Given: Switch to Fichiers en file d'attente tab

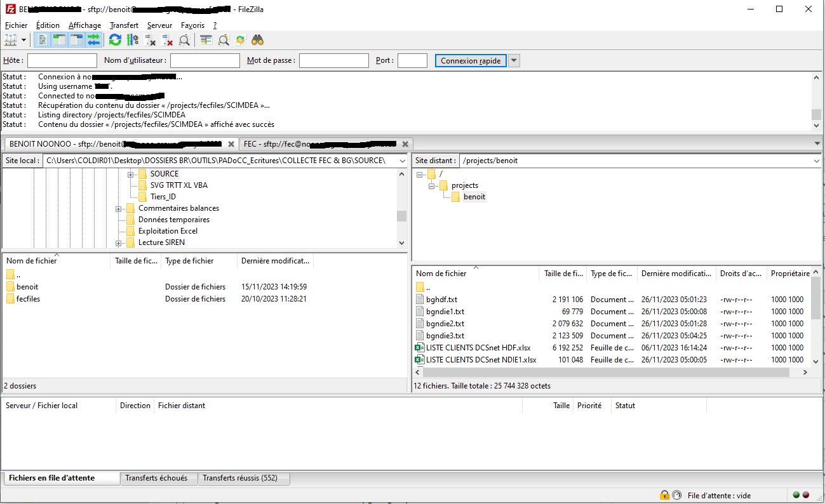Looking at the screenshot, I should click(x=60, y=478).
